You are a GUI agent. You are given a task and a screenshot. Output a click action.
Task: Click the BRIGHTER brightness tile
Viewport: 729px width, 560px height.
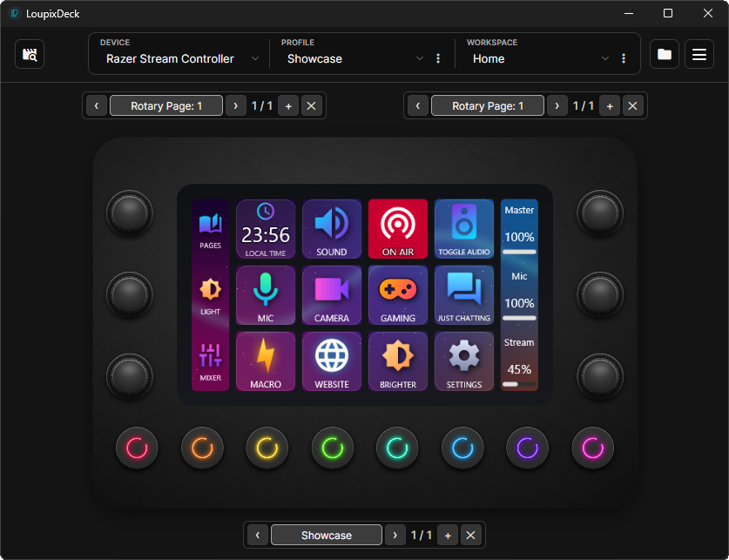tap(398, 361)
